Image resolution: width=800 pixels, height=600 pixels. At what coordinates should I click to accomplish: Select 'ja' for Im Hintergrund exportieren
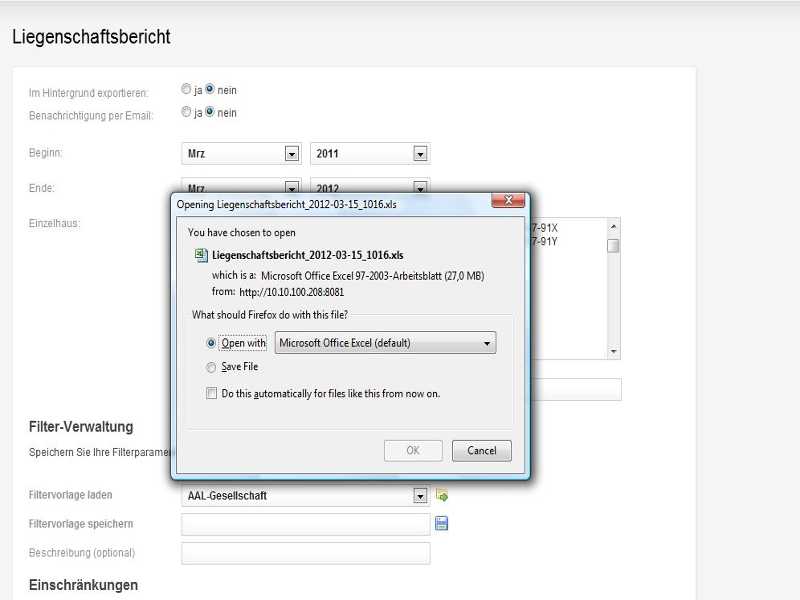pyautogui.click(x=186, y=89)
